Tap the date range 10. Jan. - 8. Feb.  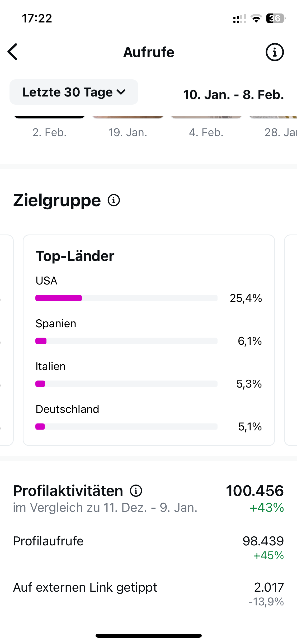coord(233,95)
